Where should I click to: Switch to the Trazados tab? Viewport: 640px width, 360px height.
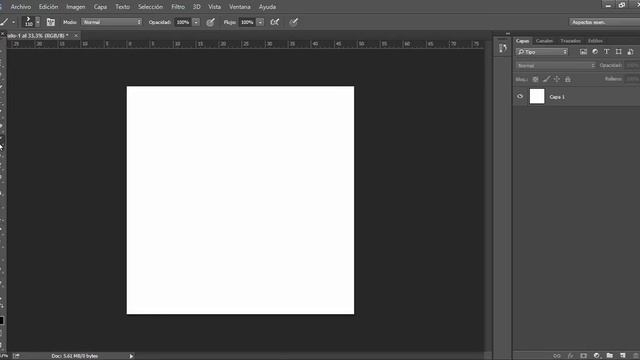(570, 41)
